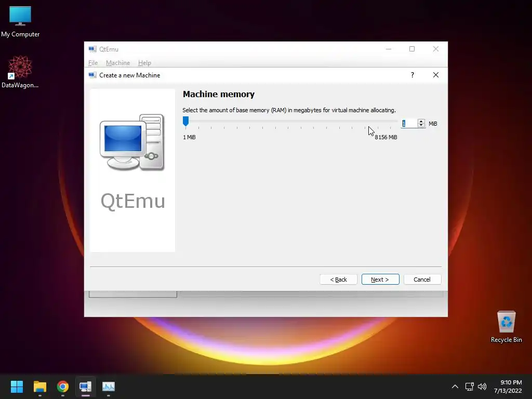The width and height of the screenshot is (532, 399).
Task: Click the 'Machine memory' heading
Action: point(219,94)
